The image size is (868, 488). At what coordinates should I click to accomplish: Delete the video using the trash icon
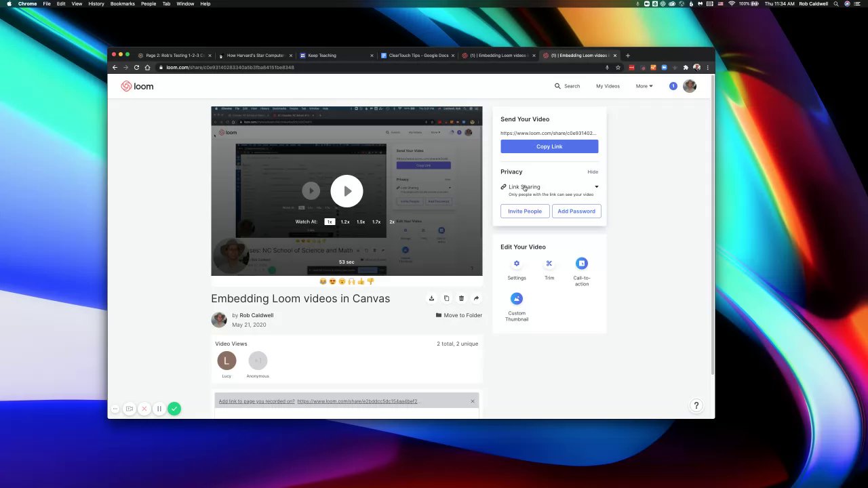[x=461, y=298]
